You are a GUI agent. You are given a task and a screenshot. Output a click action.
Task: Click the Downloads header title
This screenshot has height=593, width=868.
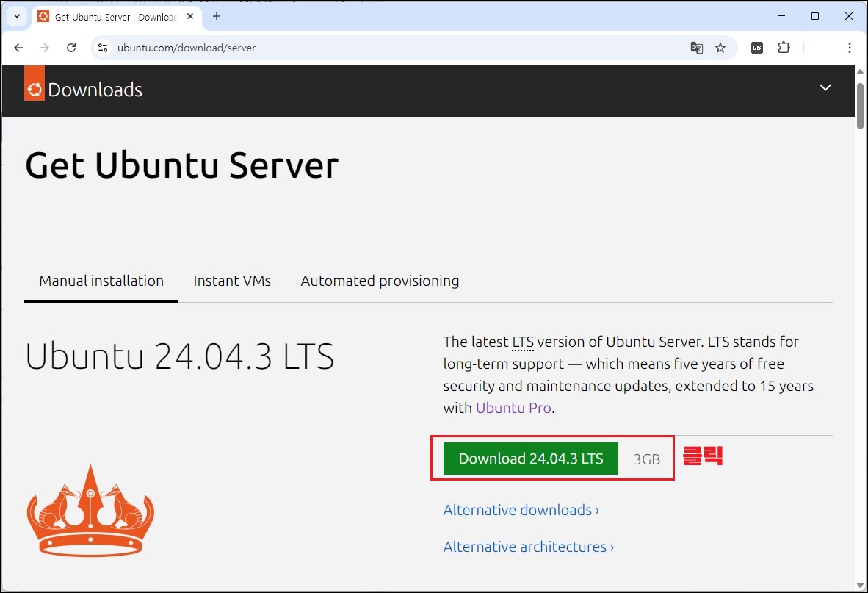click(x=95, y=90)
